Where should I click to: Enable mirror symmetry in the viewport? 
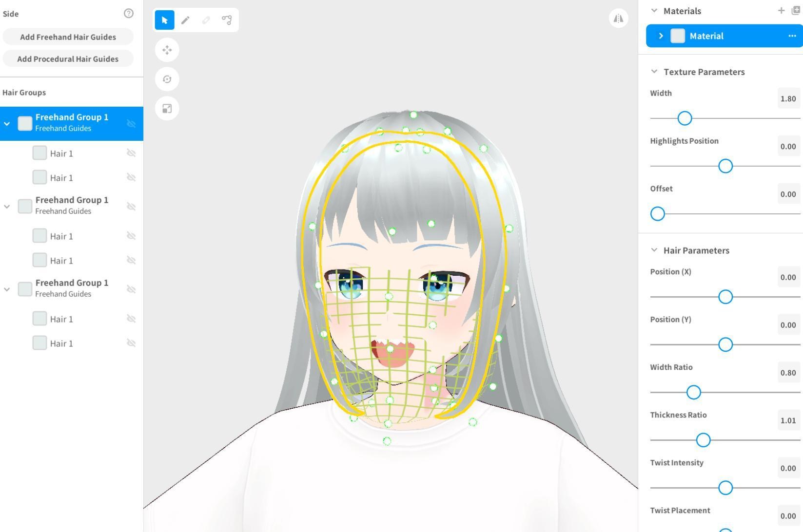[x=618, y=18]
